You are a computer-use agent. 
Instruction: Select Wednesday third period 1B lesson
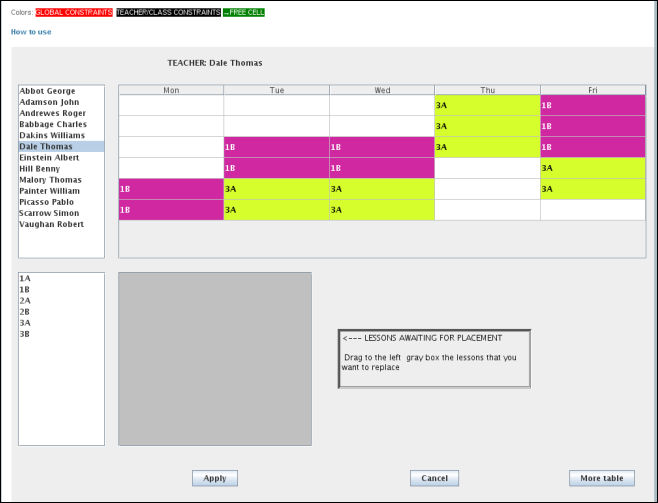coord(382,147)
